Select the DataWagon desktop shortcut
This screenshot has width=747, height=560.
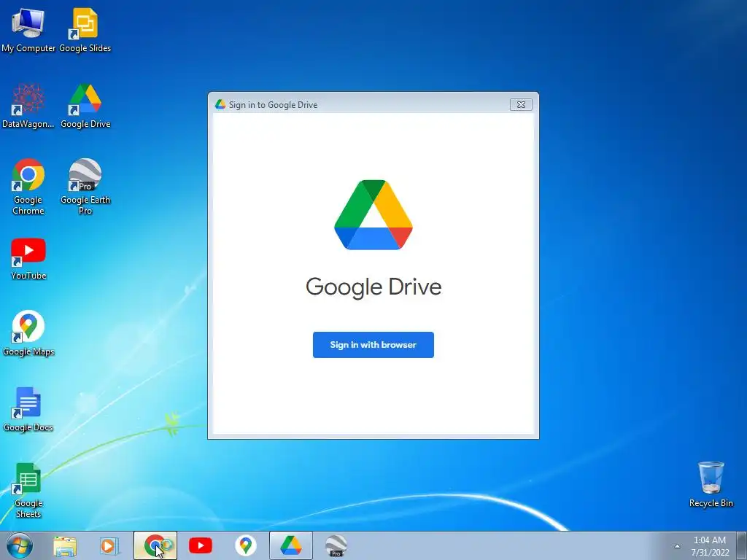click(x=28, y=106)
